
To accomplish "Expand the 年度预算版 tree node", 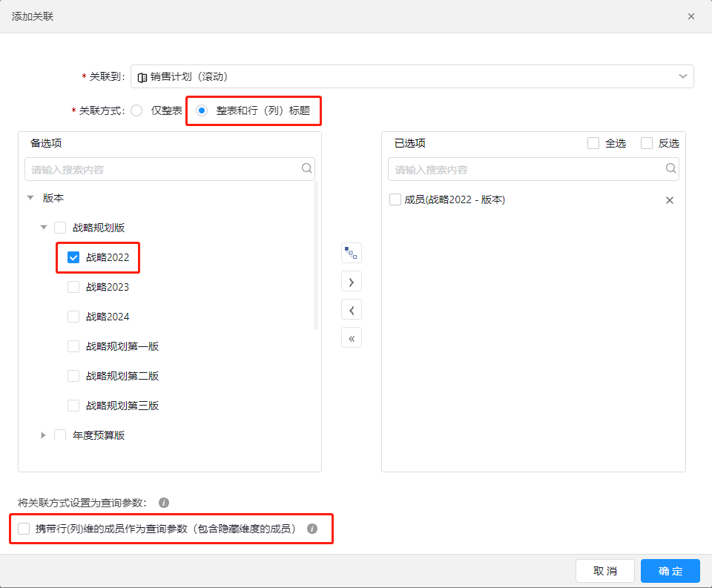I will tap(44, 435).
